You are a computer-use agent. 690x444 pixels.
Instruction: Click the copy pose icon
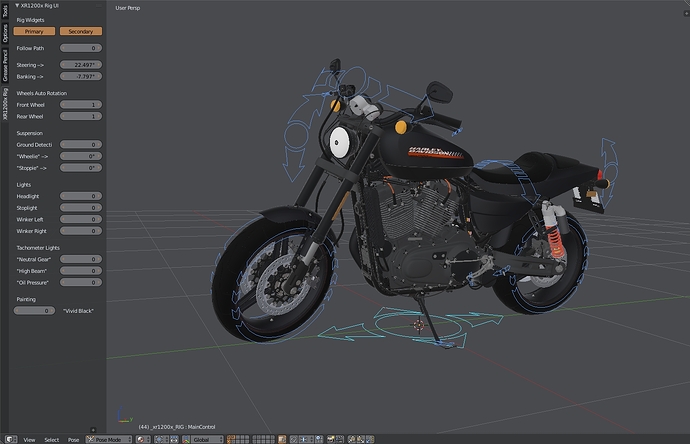(352, 439)
